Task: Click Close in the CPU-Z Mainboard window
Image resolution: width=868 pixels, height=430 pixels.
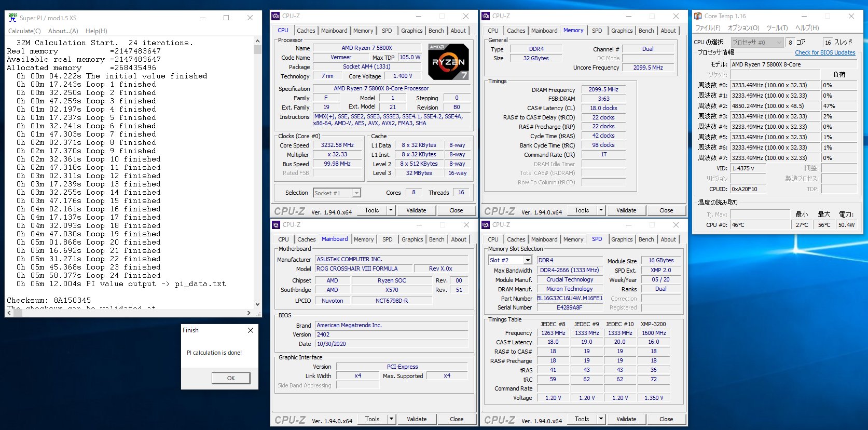Action: (457, 419)
